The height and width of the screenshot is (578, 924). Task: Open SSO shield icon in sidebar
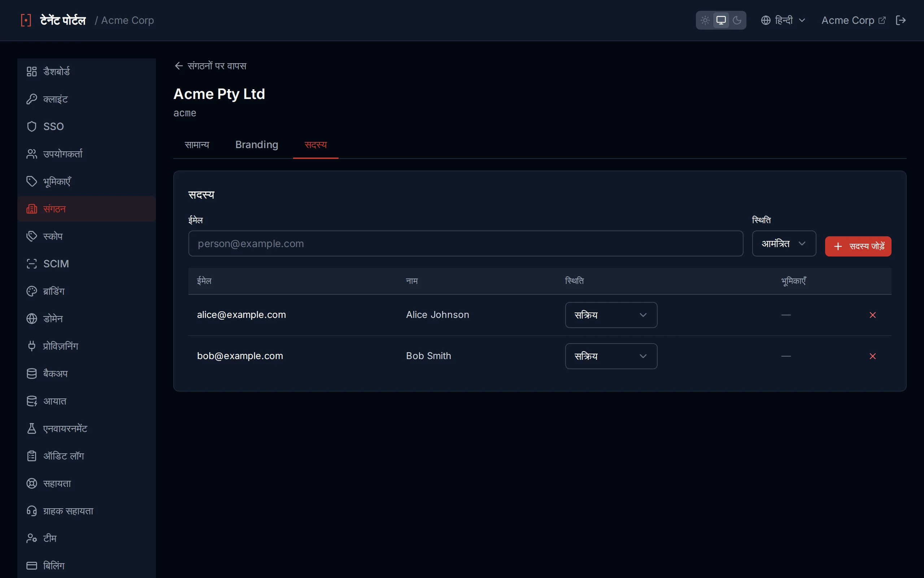click(x=32, y=126)
